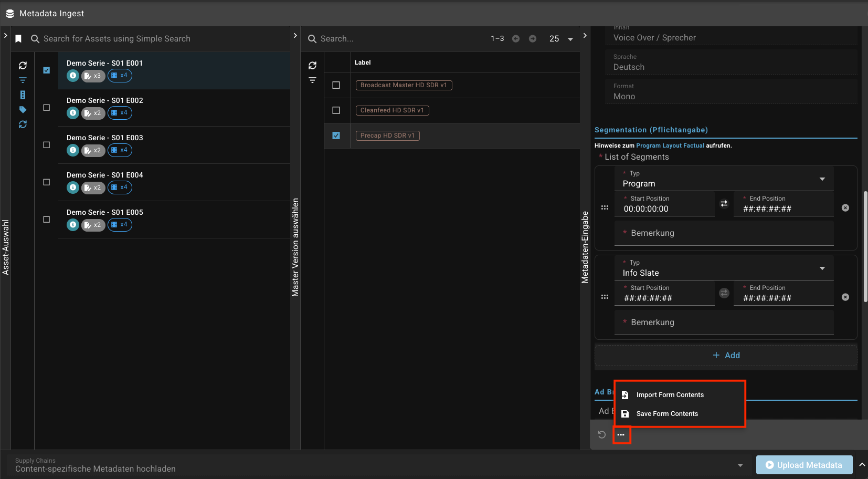
Task: Click the reset form icon
Action: tap(602, 435)
